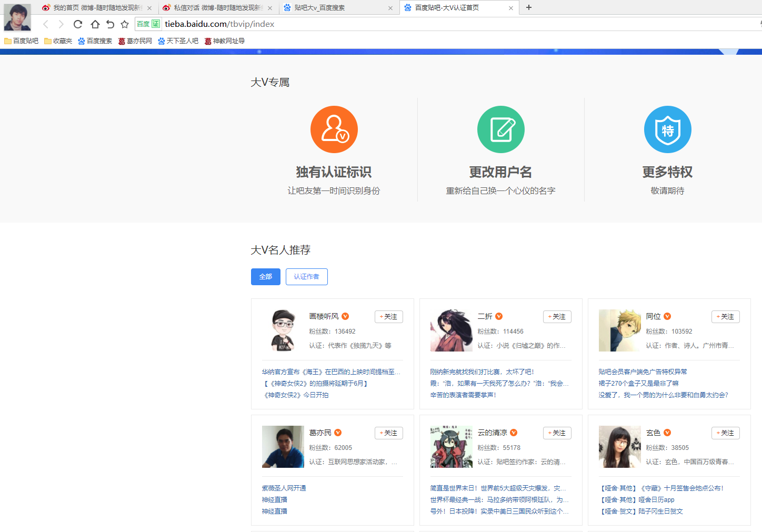Go to the browser home page icon
762x532 pixels.
(x=95, y=24)
